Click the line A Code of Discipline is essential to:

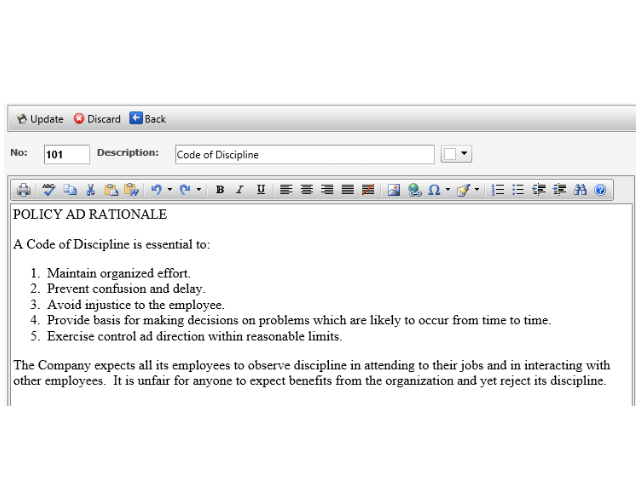(111, 244)
